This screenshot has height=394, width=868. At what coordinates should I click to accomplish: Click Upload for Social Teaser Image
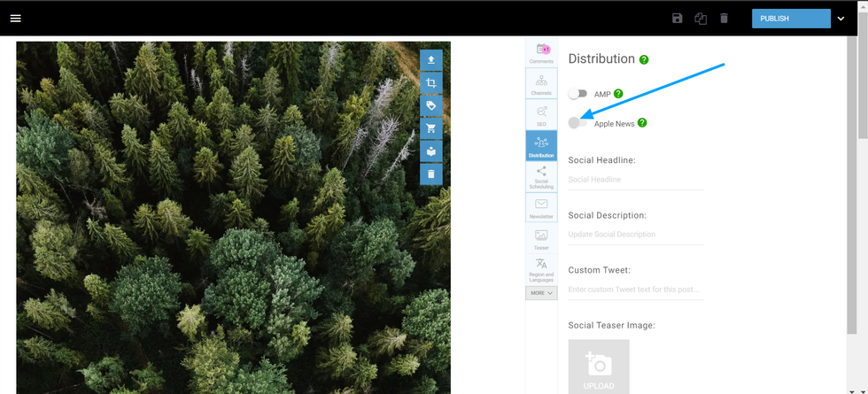pyautogui.click(x=599, y=367)
